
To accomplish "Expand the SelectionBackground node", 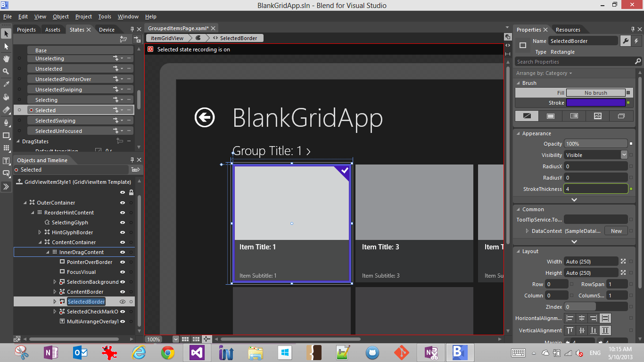I will 55,282.
